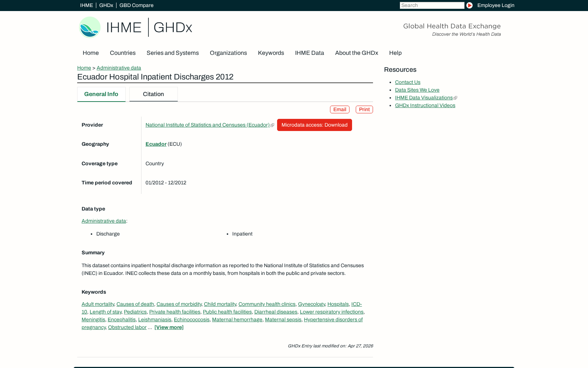The image size is (588, 368).
Task: Click Microdata access: Download button
Action: click(315, 125)
